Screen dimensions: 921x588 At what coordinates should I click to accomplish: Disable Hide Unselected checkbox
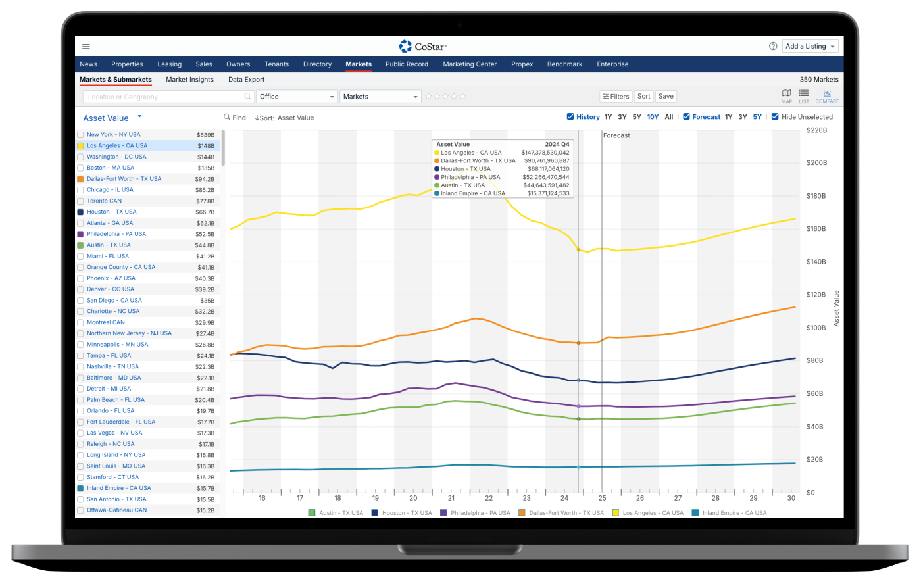click(775, 117)
